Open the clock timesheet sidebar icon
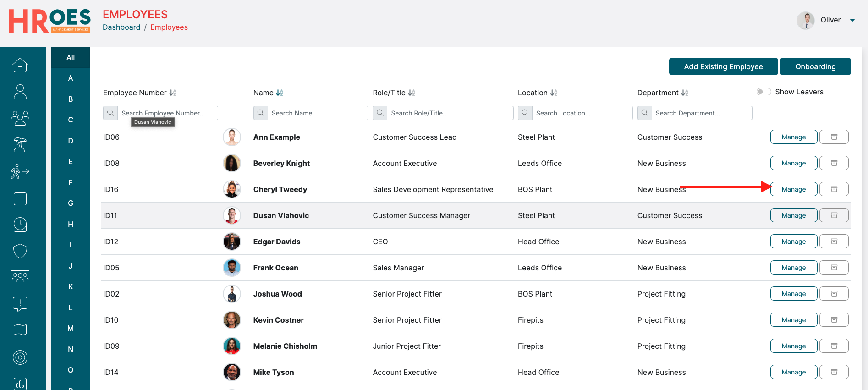Screen dimensions: 868x390 click(20, 225)
